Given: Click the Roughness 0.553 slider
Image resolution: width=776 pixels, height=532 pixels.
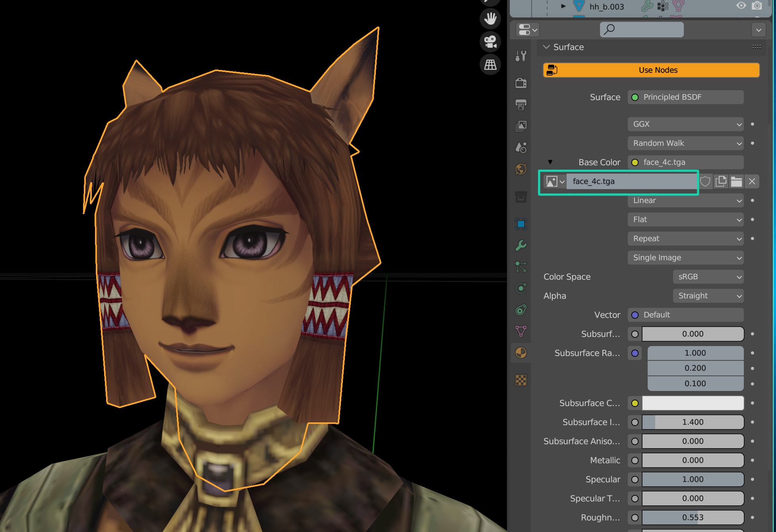Looking at the screenshot, I should coord(693,518).
